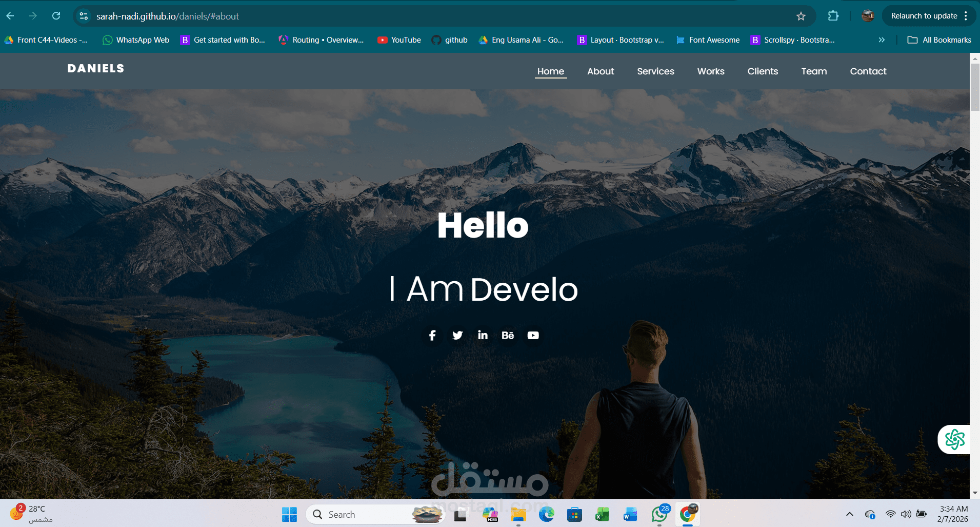Open the Front C44-Videos bookmark
980x527 pixels.
(x=46, y=40)
